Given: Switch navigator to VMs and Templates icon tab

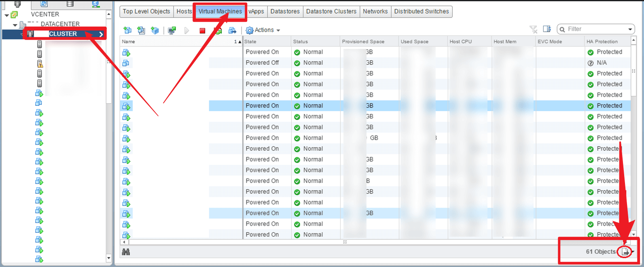Looking at the screenshot, I should coord(44,4).
